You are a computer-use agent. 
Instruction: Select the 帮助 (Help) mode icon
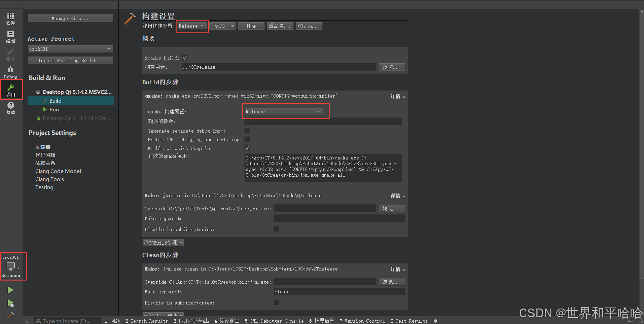point(10,108)
